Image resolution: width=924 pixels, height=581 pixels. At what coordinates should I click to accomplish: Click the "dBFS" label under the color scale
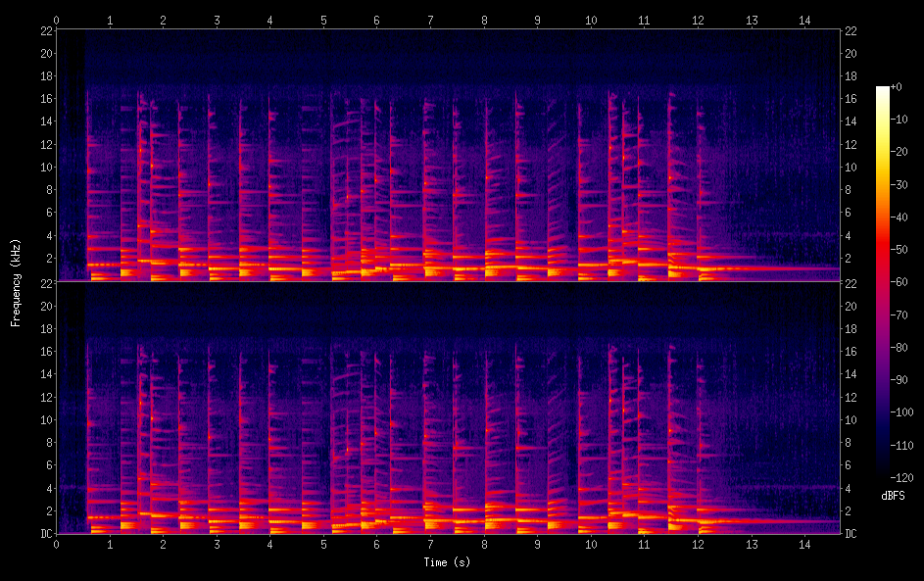click(x=893, y=496)
